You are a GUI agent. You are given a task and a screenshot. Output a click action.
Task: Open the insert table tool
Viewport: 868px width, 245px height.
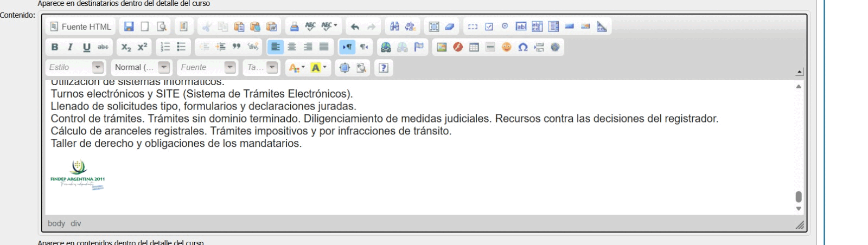474,47
